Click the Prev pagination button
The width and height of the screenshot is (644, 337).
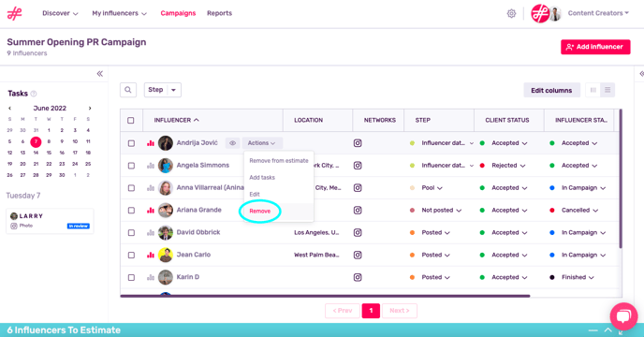tap(343, 311)
